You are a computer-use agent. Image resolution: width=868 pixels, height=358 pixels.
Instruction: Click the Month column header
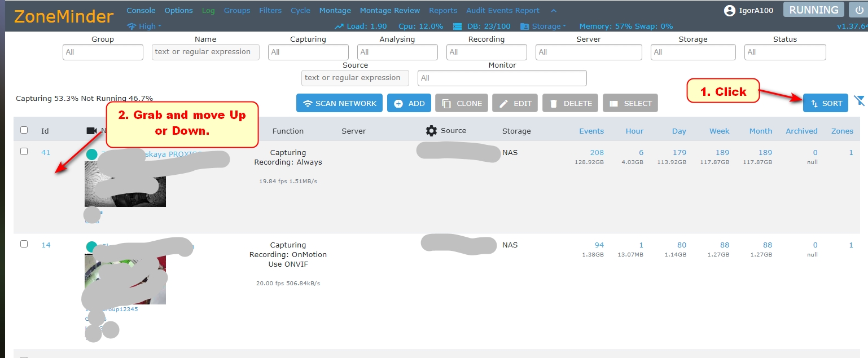pyautogui.click(x=761, y=131)
